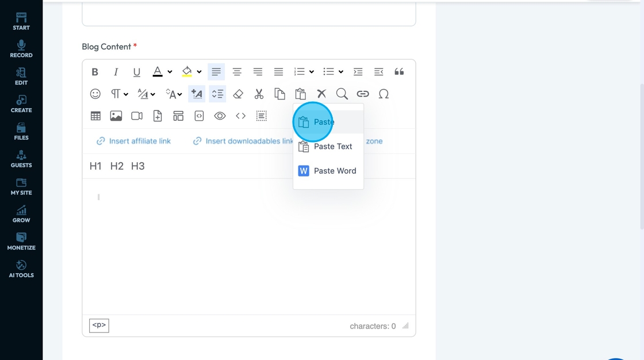
Task: Switch to HTML source code view
Action: [241, 116]
